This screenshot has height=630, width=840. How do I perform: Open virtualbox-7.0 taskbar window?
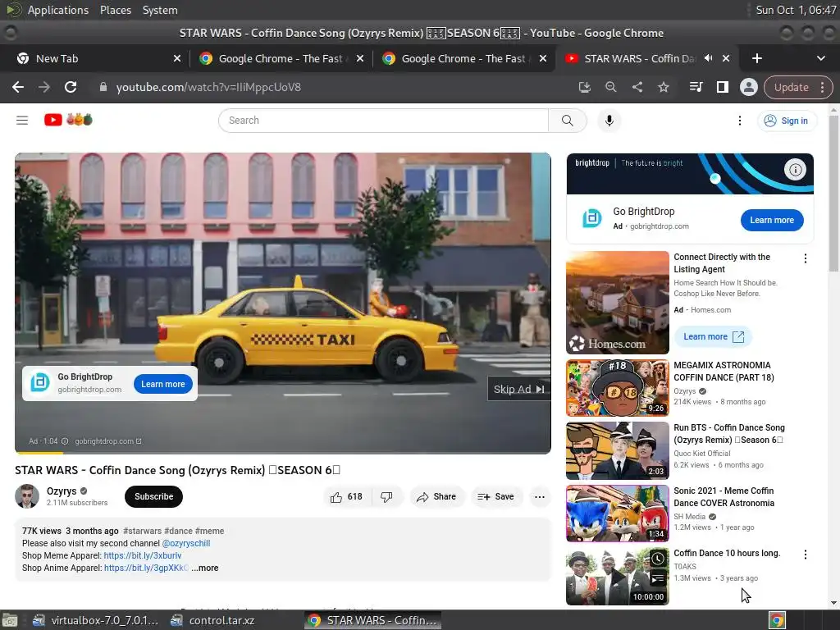[95, 620]
